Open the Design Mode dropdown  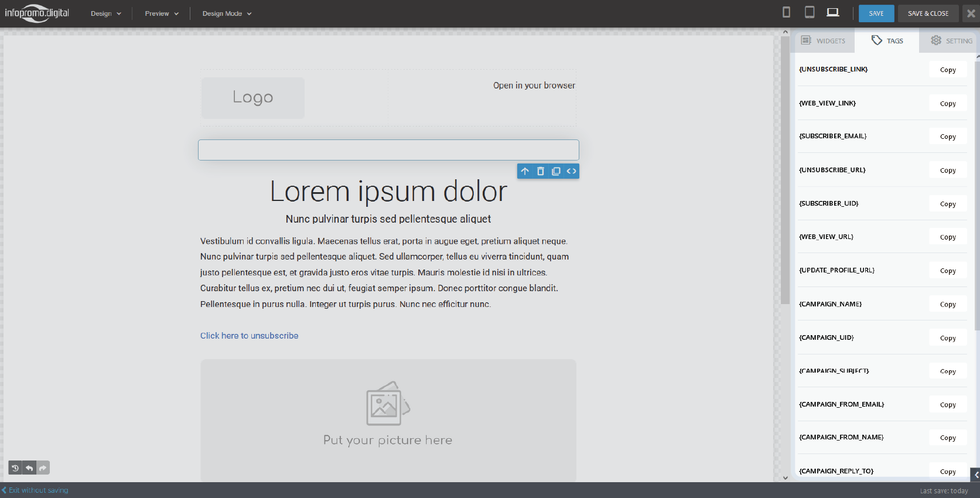click(x=227, y=13)
